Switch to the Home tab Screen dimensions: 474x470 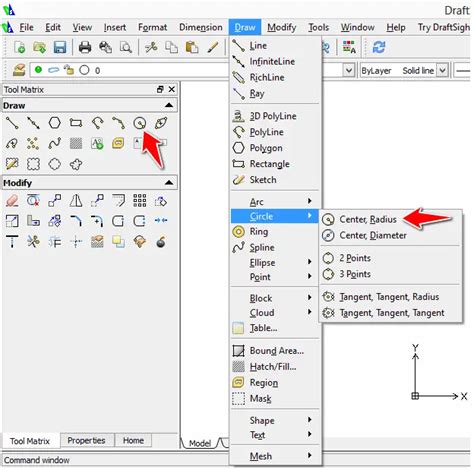[x=133, y=441]
